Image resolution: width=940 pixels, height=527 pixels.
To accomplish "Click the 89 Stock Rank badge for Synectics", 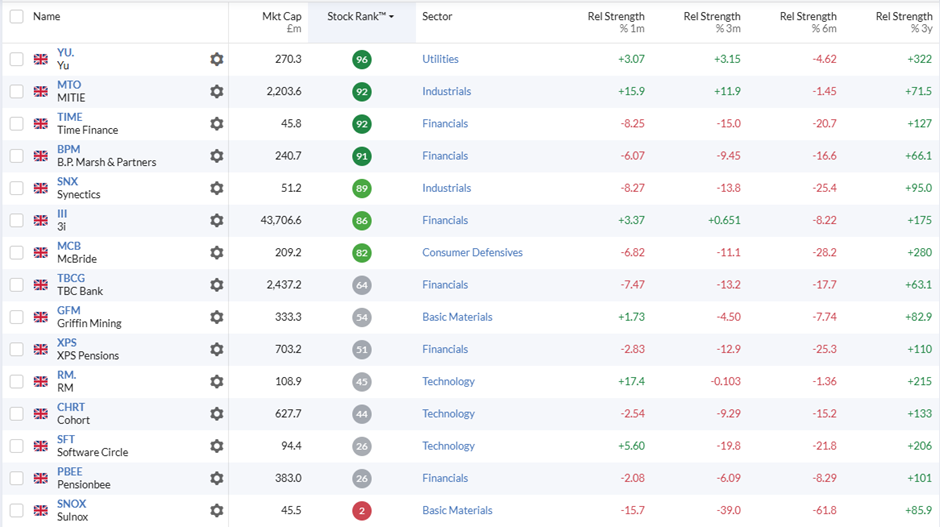I will (x=361, y=188).
